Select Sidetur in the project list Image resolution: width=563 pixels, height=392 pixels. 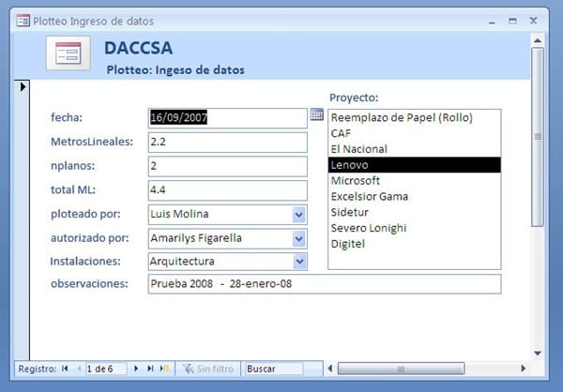(415, 212)
